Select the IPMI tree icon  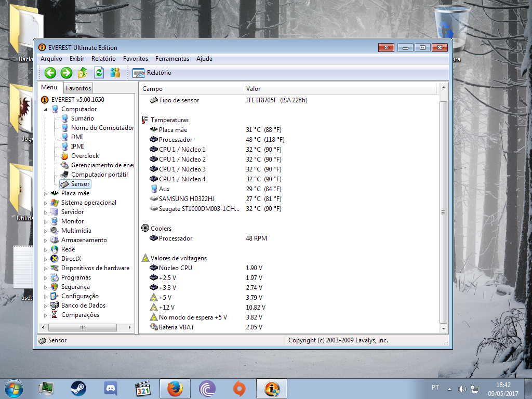coord(64,147)
